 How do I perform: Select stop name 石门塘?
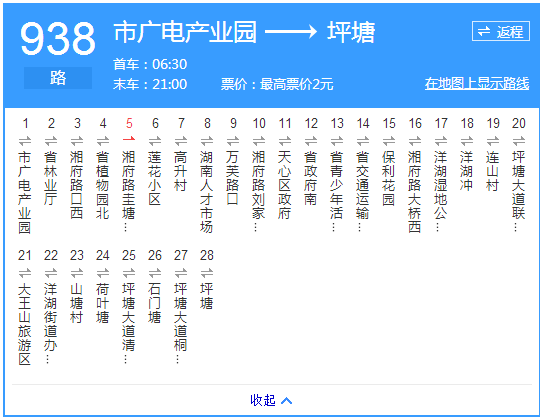155,304
